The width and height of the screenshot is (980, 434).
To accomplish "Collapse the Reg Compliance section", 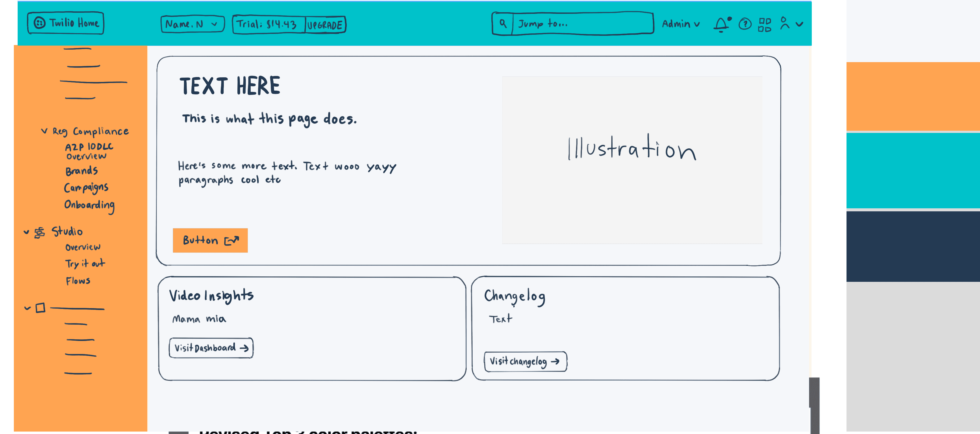I will pos(44,131).
